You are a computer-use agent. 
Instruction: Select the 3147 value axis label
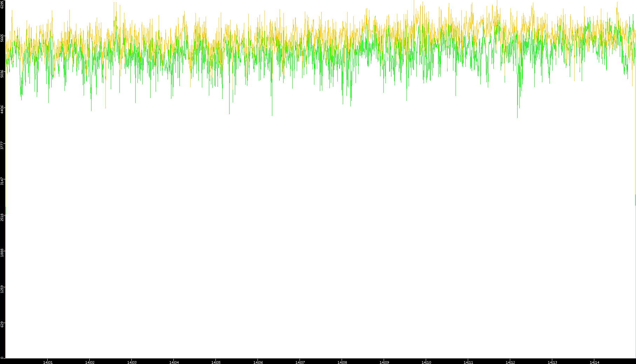2,181
